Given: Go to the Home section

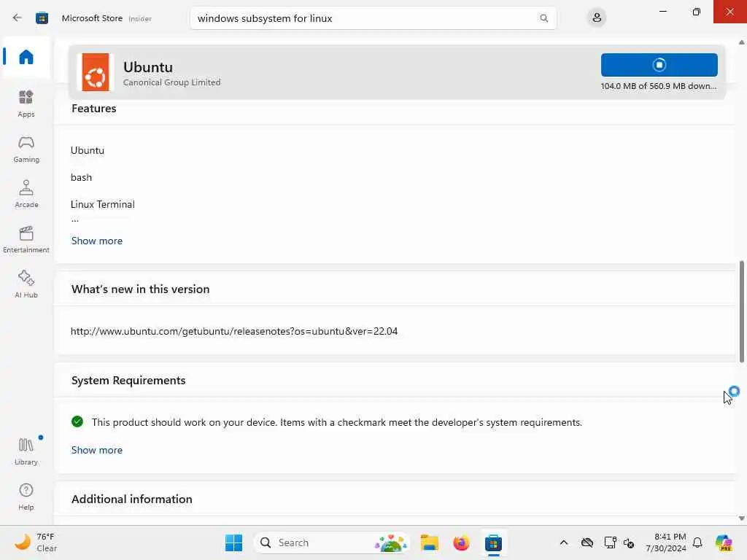Looking at the screenshot, I should coord(26,57).
